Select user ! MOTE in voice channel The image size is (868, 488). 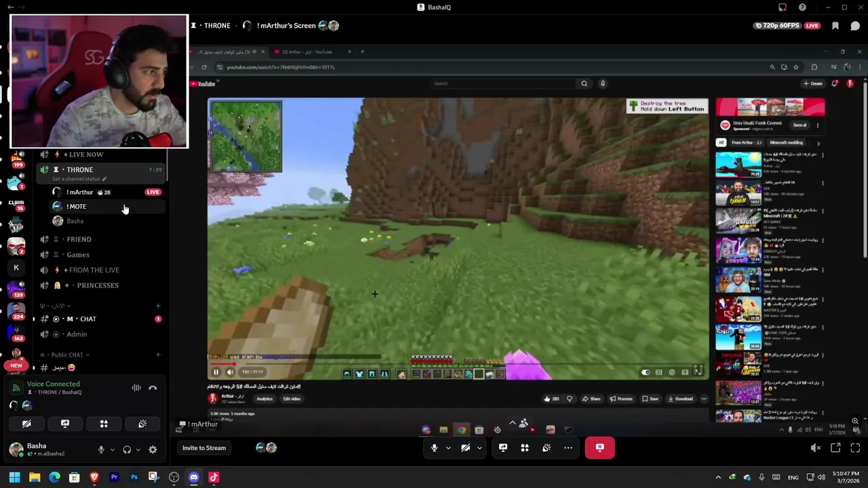tap(107, 206)
